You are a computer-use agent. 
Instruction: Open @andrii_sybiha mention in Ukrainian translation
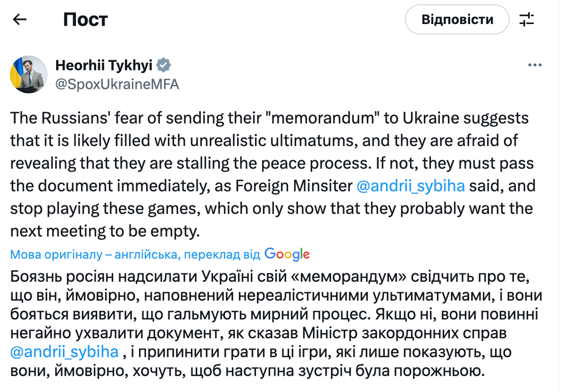(x=64, y=352)
